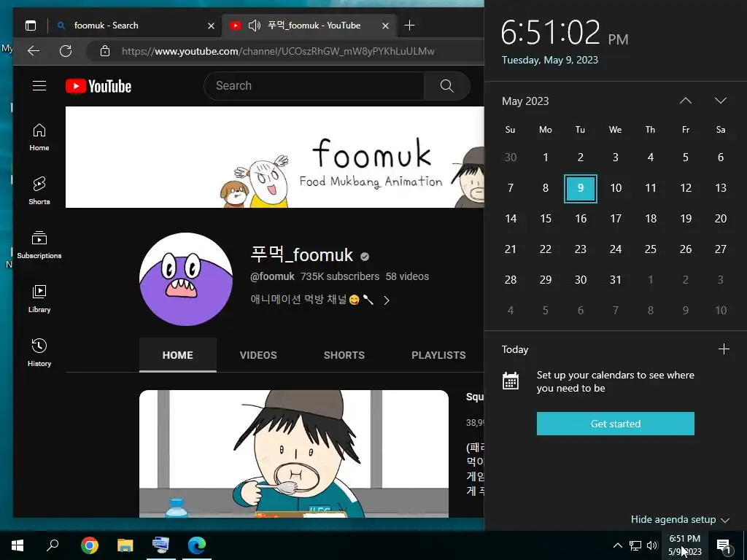Viewport: 747px width, 560px height.
Task: Add a new event with plus icon
Action: coord(724,349)
